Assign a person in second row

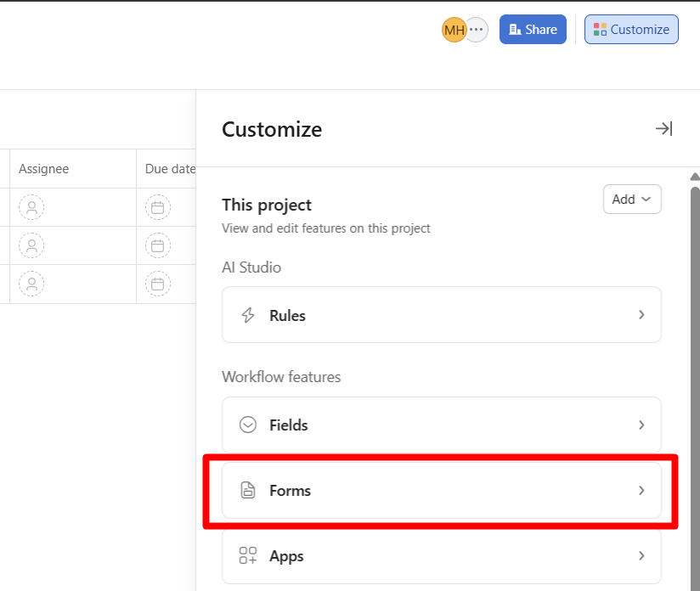point(31,245)
